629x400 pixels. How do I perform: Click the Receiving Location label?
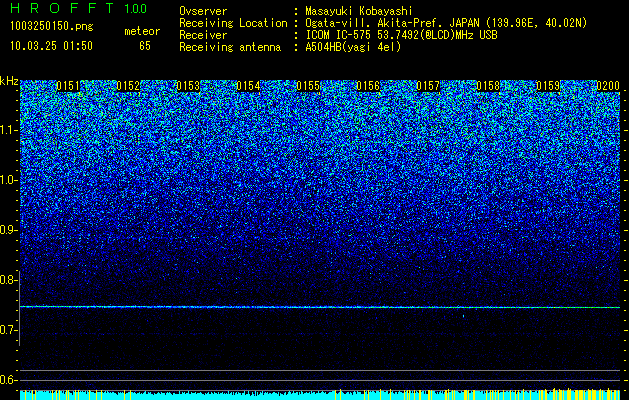(x=233, y=23)
